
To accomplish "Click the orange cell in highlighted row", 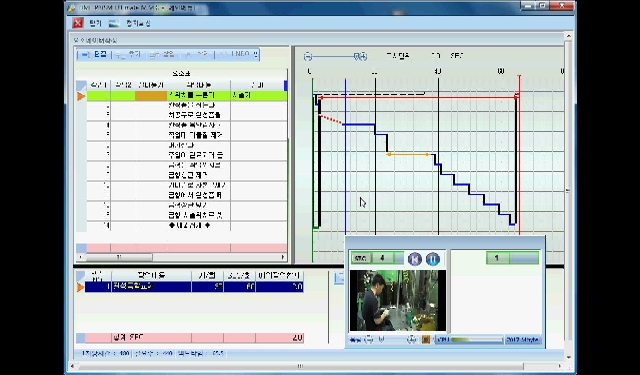I will (151, 96).
